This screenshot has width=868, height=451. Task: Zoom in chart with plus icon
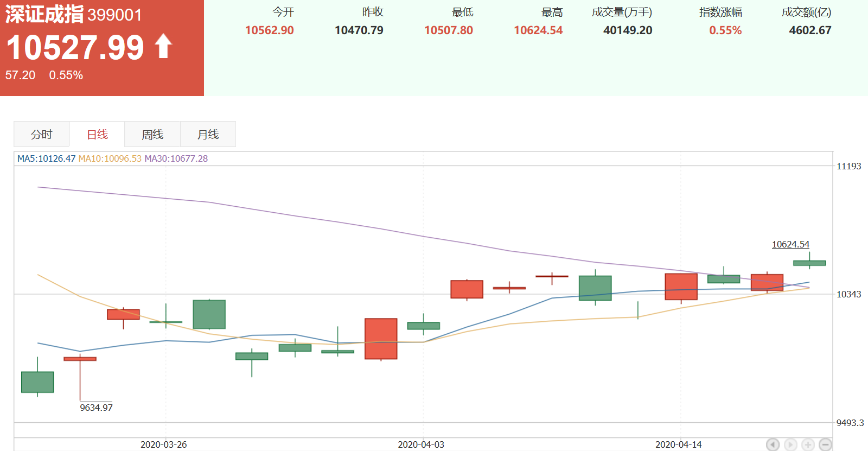(x=808, y=444)
